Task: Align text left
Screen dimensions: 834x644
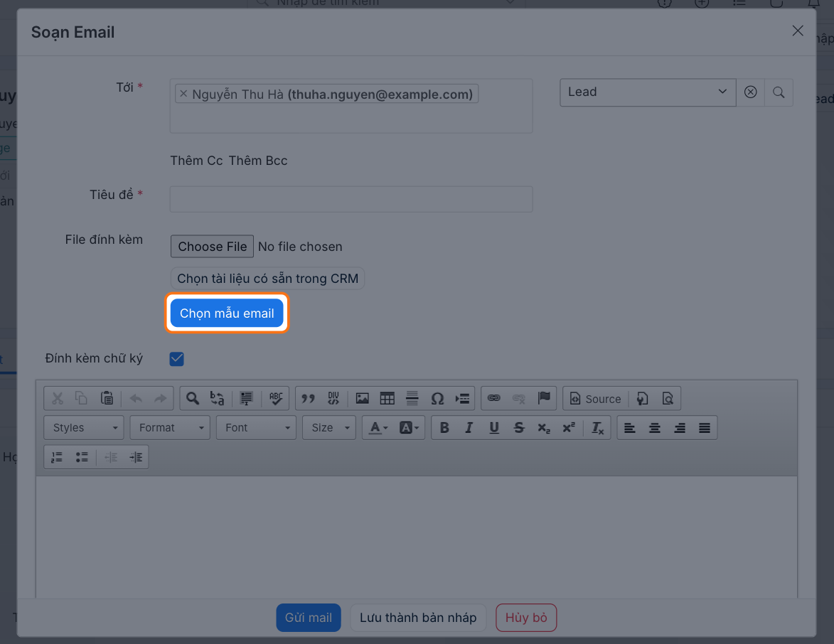Action: [x=630, y=428]
